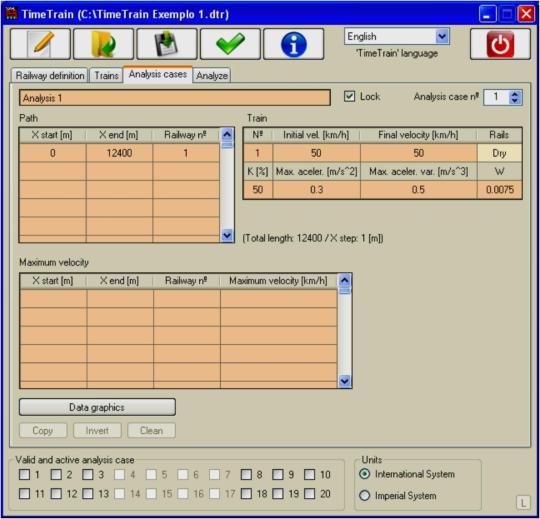The height and width of the screenshot is (519, 540).
Task: Click the Path 'X start [m]' column header
Action: click(x=52, y=135)
